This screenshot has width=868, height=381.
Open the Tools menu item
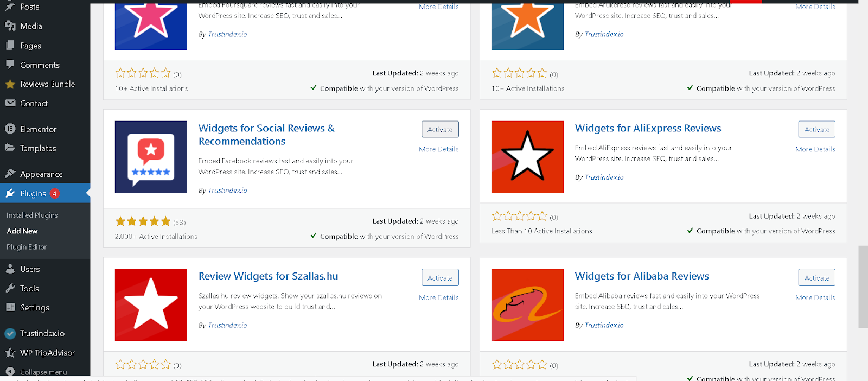pyautogui.click(x=29, y=289)
